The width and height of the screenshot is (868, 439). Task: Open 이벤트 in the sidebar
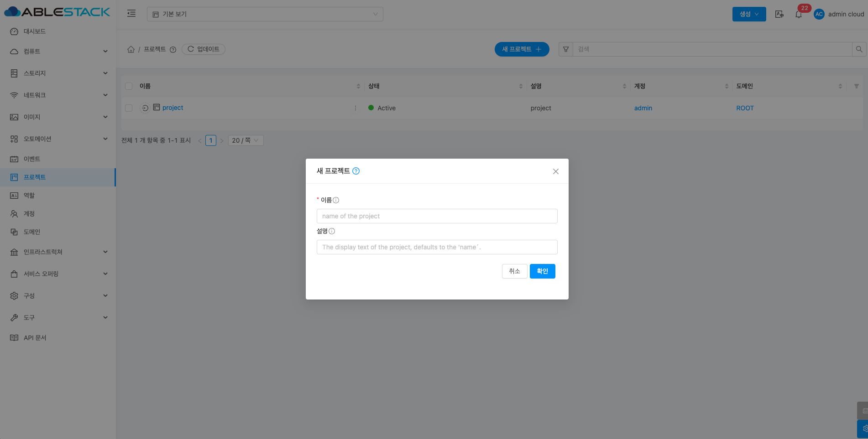[x=58, y=159]
